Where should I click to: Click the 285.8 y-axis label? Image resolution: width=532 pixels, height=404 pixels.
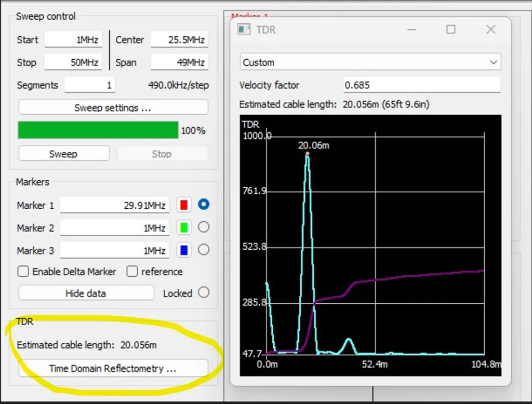point(255,302)
